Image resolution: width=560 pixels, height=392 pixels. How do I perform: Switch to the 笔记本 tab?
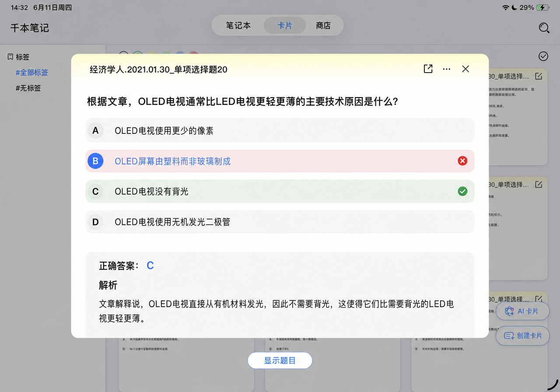238,25
